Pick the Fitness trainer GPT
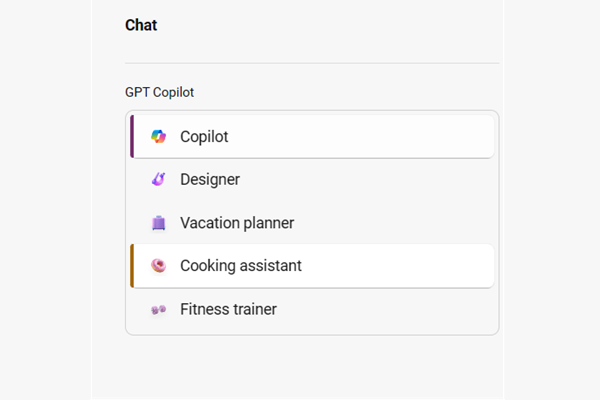 click(228, 310)
